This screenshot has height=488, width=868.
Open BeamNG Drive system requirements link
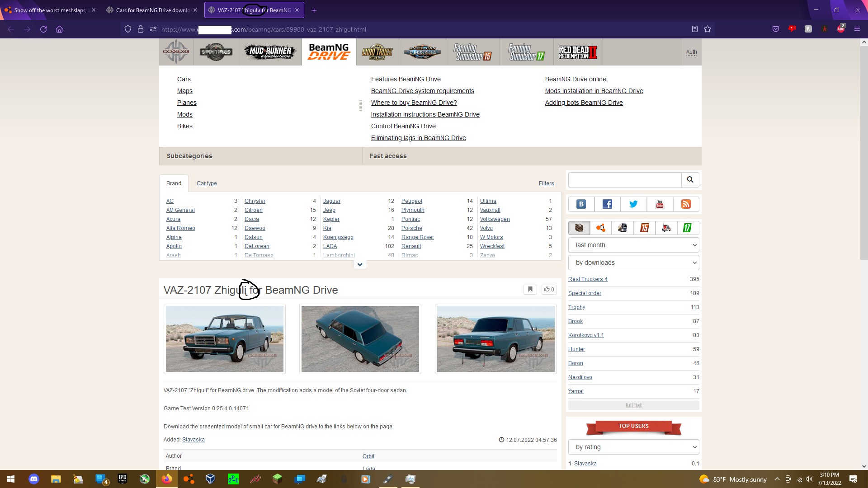(423, 91)
